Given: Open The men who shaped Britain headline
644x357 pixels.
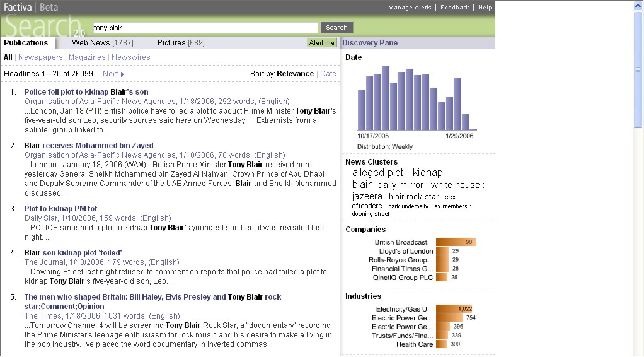Looking at the screenshot, I should click(x=152, y=301).
